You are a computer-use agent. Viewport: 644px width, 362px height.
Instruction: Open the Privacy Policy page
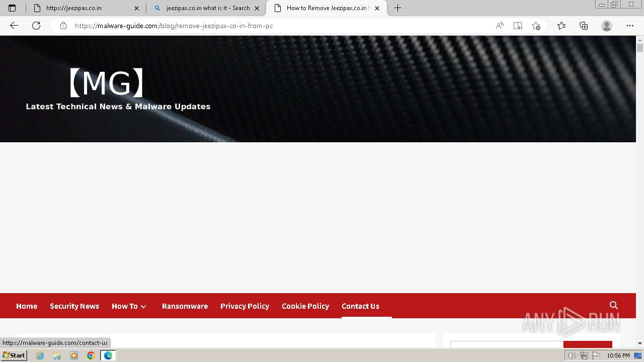coord(245,306)
